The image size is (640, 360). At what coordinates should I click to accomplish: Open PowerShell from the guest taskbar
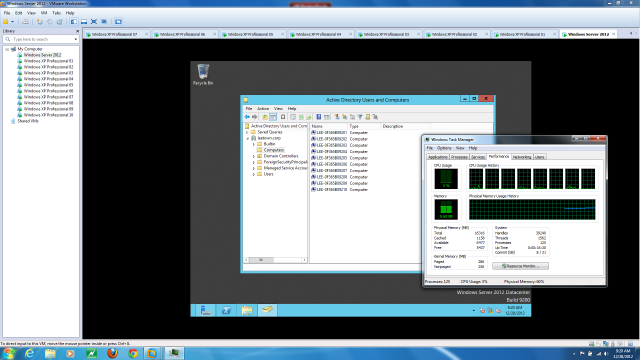(226, 311)
